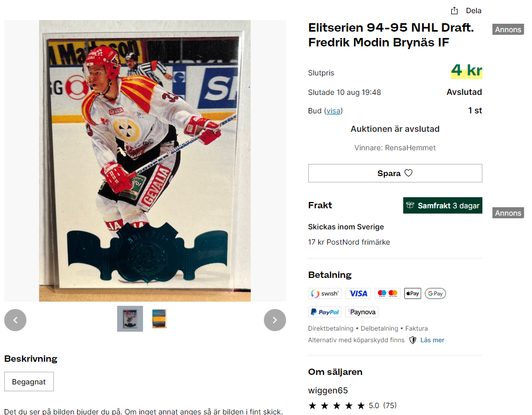Open seller wiggen65's profile
Image resolution: width=532 pixels, height=415 pixels.
tap(328, 391)
